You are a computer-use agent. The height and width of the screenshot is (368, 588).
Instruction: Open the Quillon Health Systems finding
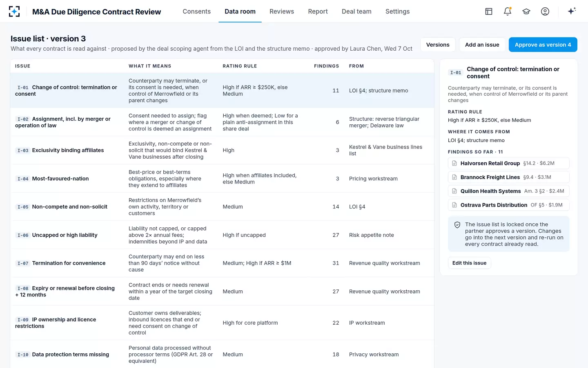pyautogui.click(x=508, y=191)
